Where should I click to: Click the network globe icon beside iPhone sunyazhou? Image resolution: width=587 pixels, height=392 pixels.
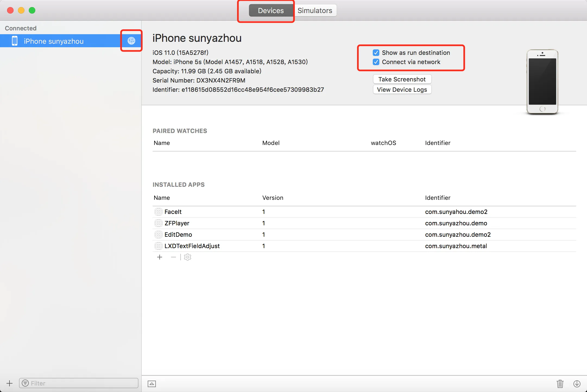click(131, 41)
